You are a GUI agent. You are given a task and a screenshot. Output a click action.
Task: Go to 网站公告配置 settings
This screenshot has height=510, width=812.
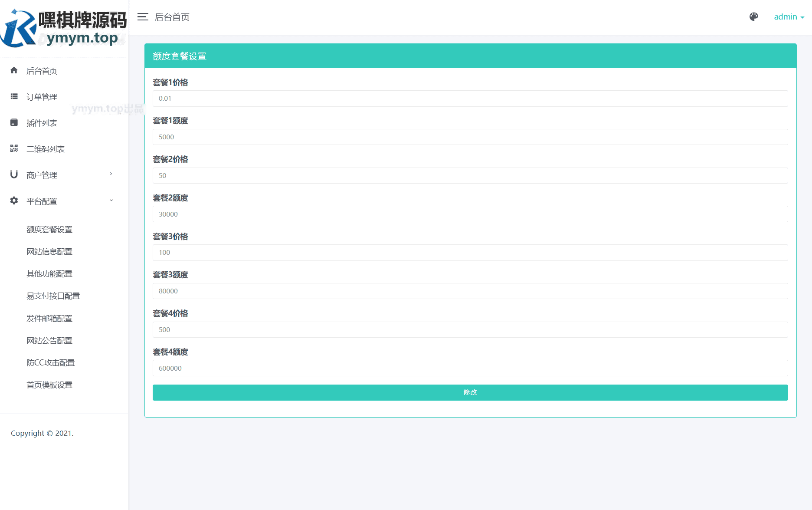(x=49, y=341)
